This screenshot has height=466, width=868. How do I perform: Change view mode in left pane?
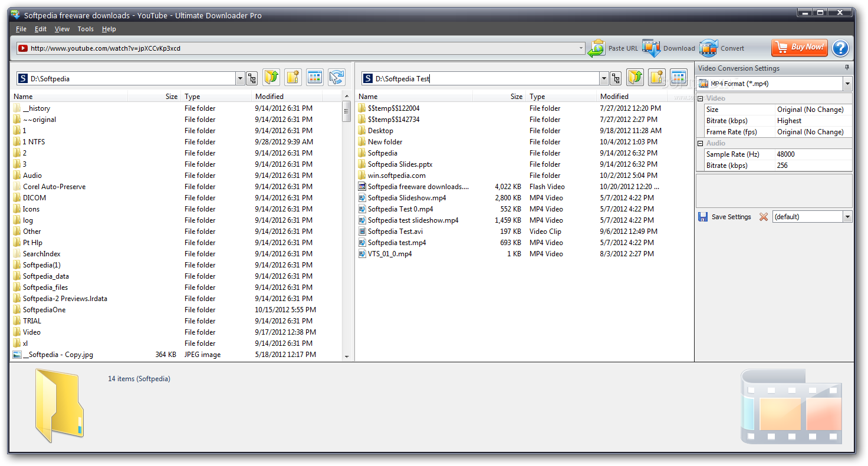click(315, 77)
